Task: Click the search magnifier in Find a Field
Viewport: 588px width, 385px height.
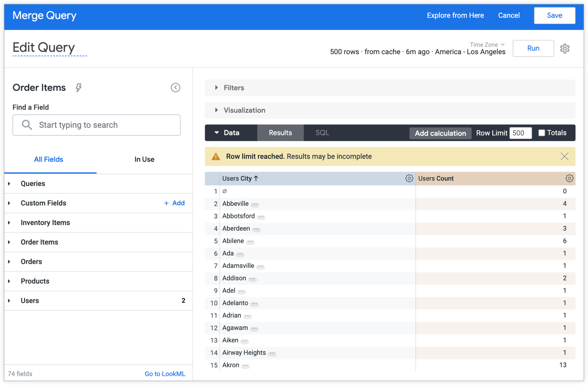Action: [x=26, y=125]
